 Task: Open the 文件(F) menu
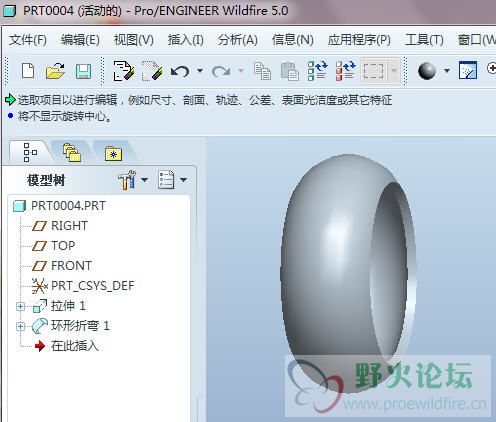[x=28, y=40]
